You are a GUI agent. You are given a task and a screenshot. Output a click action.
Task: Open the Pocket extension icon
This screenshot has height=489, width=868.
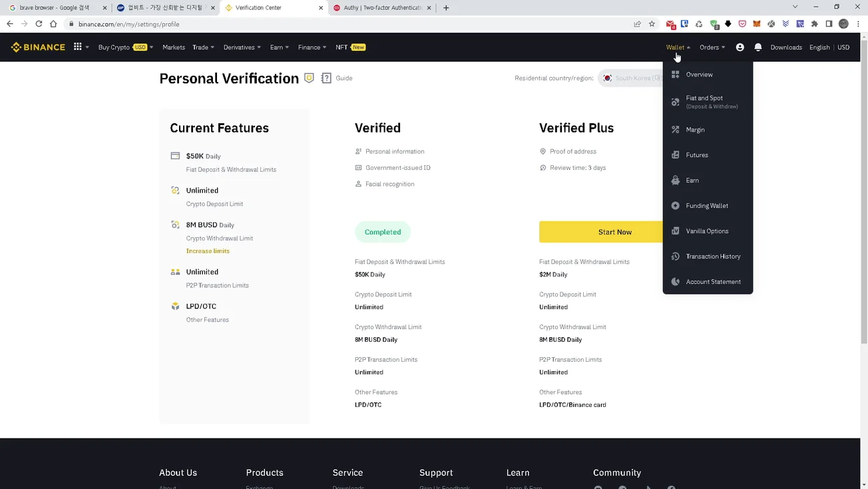point(742,24)
